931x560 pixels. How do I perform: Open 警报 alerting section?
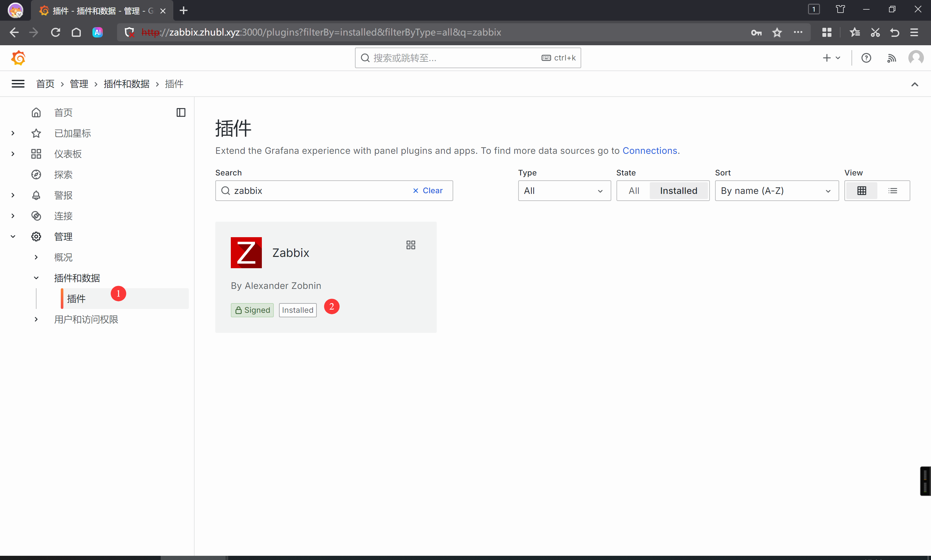[x=63, y=195]
